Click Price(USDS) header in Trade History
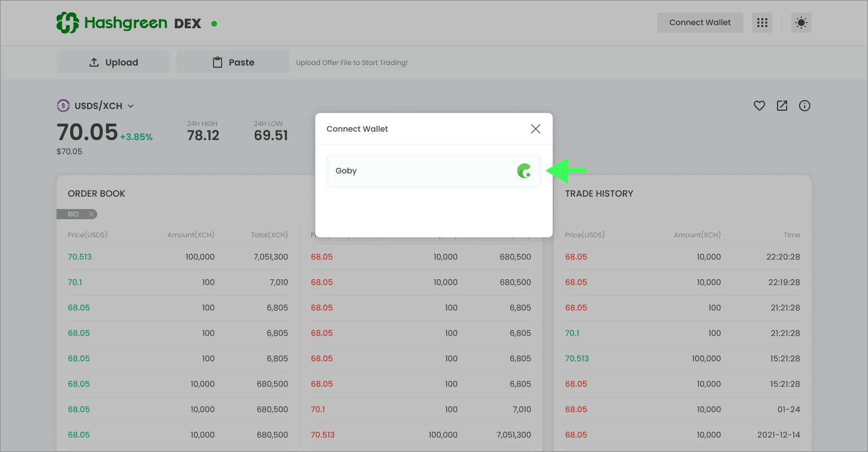This screenshot has width=868, height=452. [585, 235]
